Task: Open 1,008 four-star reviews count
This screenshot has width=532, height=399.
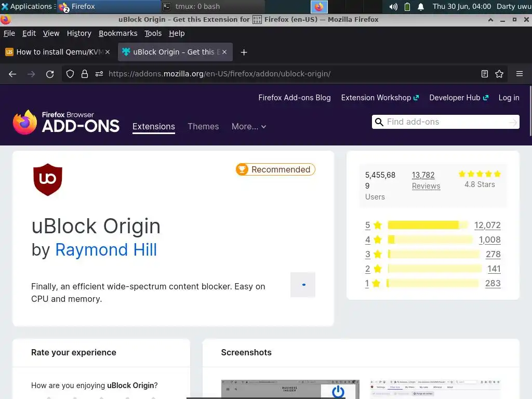Action: tap(489, 240)
